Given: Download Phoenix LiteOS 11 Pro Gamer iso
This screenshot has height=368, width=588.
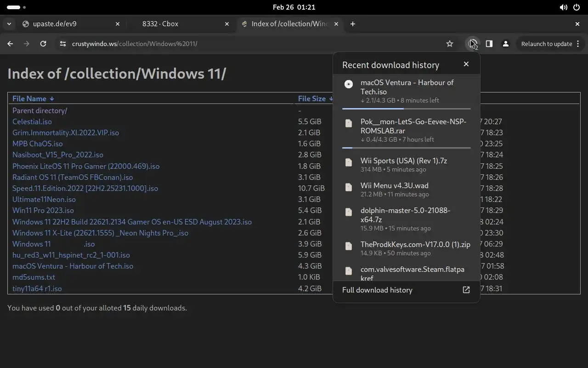Looking at the screenshot, I should tap(86, 166).
